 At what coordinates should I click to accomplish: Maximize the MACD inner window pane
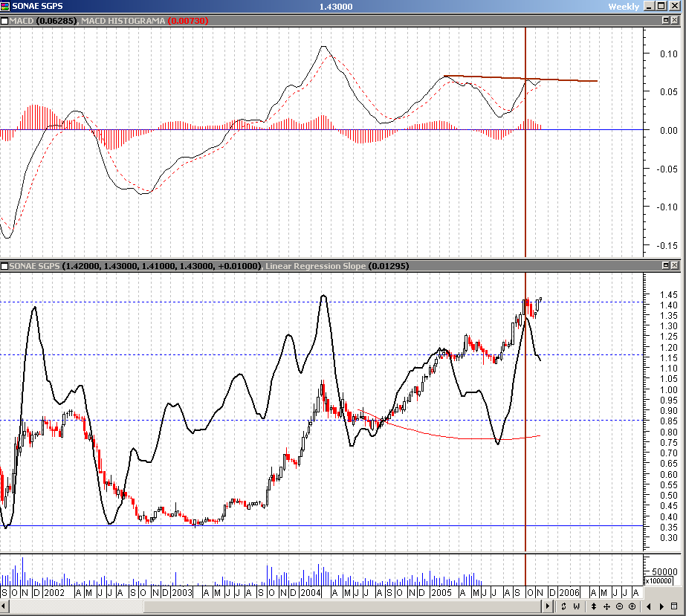pos(666,20)
